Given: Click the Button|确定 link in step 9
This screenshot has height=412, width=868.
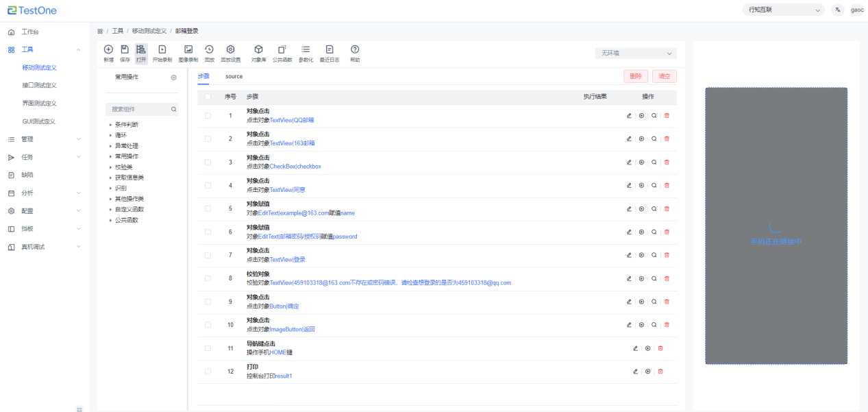Looking at the screenshot, I should [x=285, y=306].
